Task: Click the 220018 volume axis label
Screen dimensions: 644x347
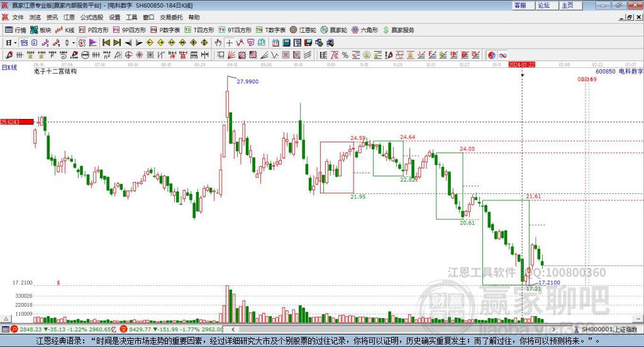Action: point(24,305)
